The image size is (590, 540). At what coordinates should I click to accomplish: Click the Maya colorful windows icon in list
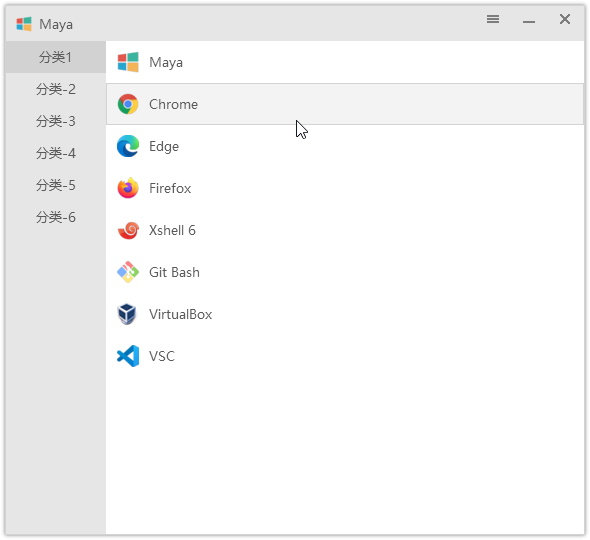click(128, 62)
